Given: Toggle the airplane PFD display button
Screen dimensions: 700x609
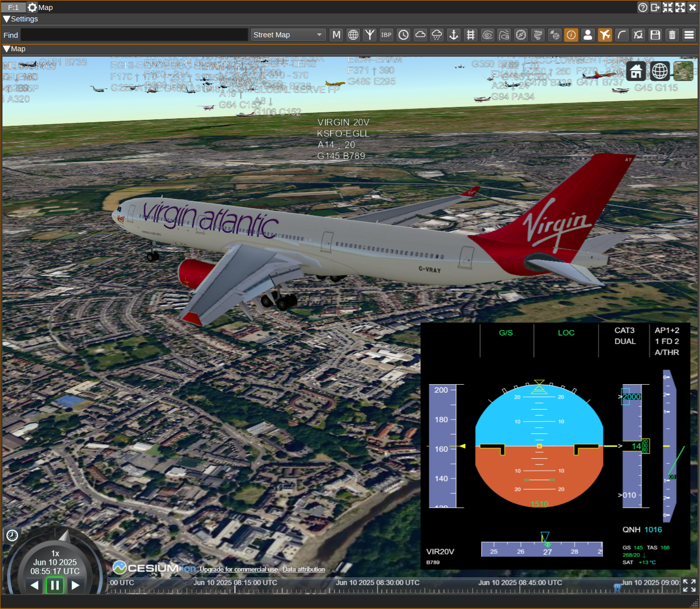Looking at the screenshot, I should (605, 35).
